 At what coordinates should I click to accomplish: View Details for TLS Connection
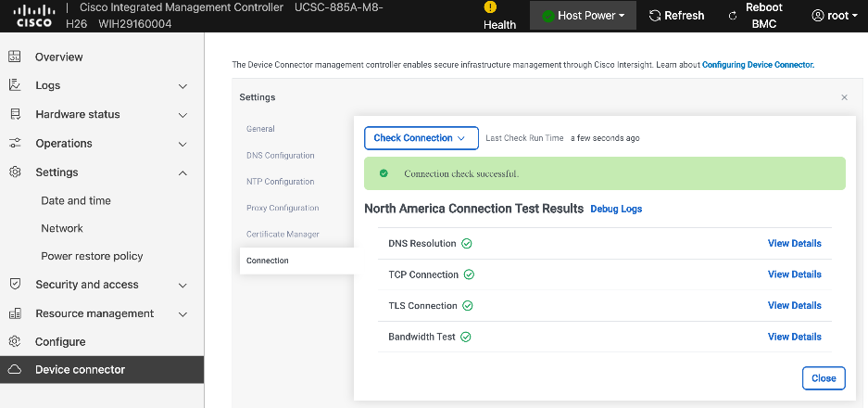(x=795, y=305)
